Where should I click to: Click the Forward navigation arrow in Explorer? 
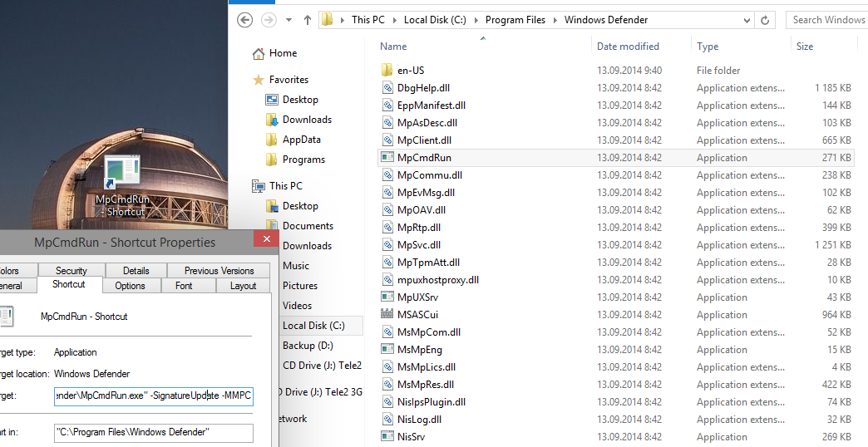point(269,20)
